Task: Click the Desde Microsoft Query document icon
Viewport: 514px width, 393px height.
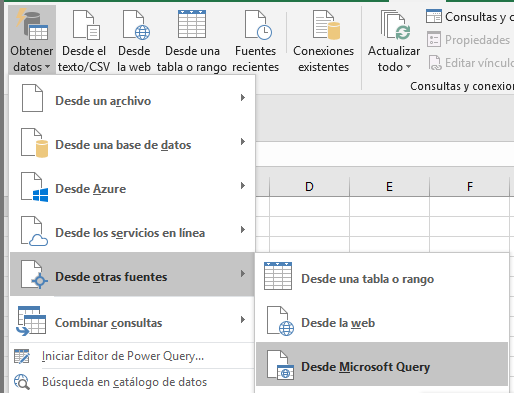Action: 280,365
